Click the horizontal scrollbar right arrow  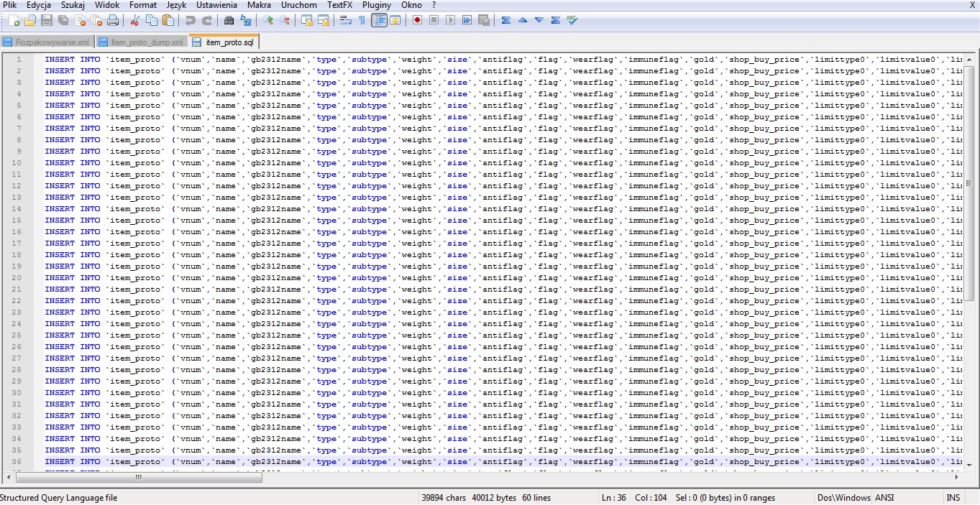click(x=957, y=476)
